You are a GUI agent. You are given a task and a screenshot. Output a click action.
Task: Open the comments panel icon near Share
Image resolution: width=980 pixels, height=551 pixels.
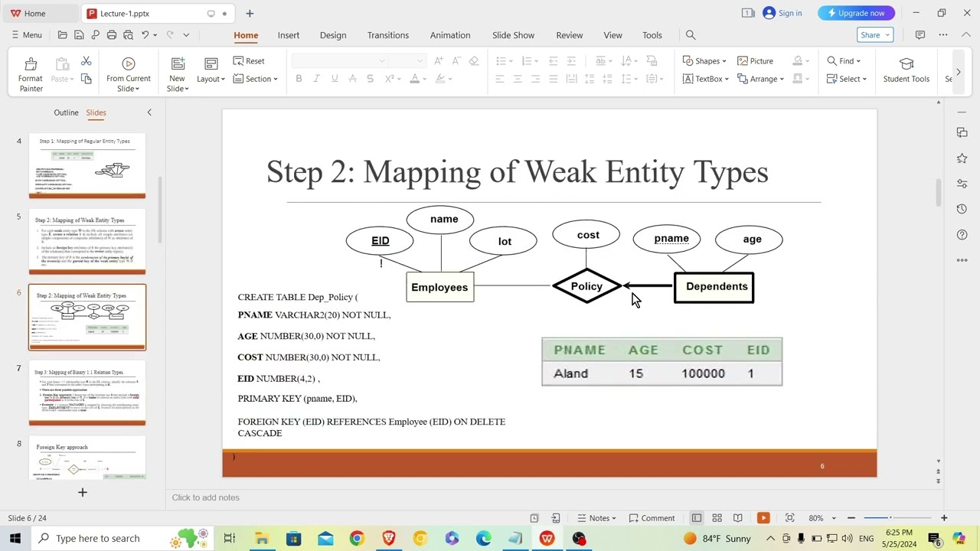920,35
